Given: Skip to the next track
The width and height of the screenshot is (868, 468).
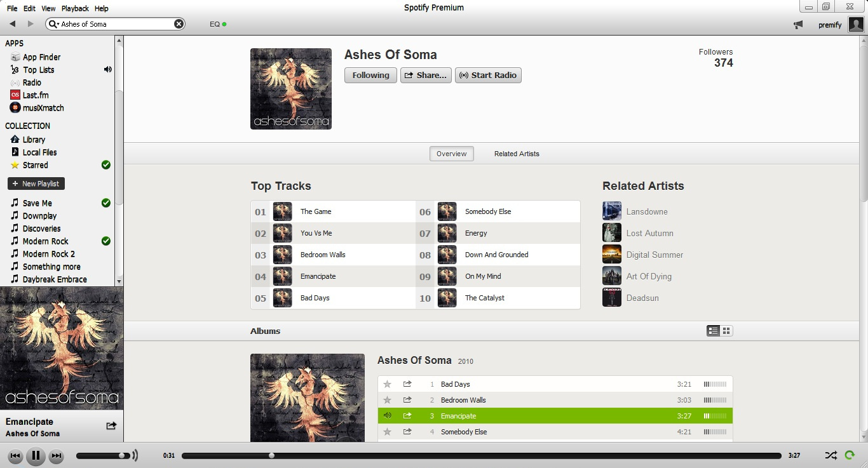Looking at the screenshot, I should (56, 455).
